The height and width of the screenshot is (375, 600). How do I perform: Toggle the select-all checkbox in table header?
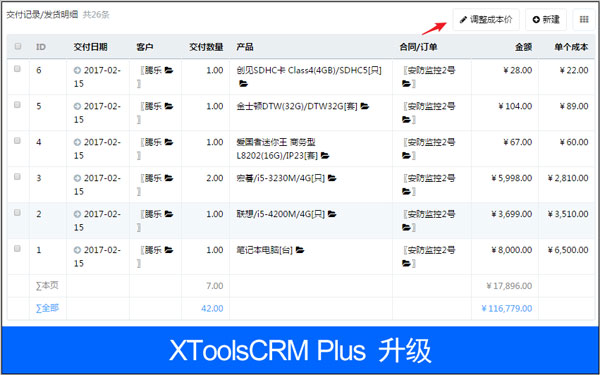point(18,46)
